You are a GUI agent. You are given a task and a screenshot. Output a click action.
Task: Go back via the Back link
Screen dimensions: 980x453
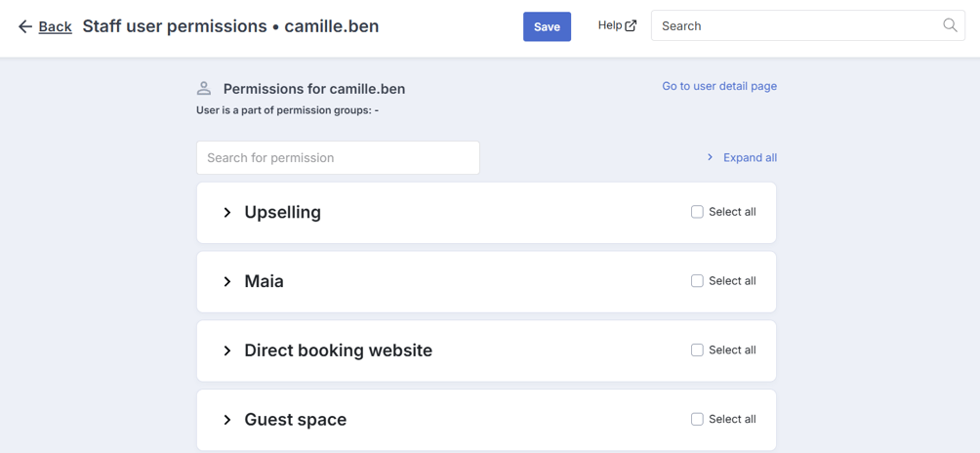(55, 27)
